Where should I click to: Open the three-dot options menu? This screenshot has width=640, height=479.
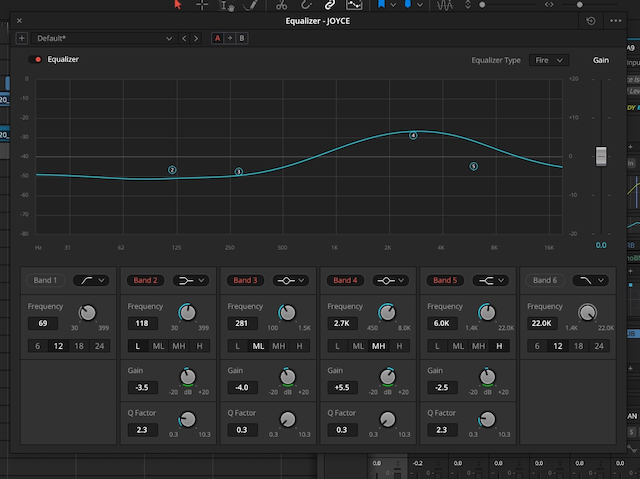(616, 21)
